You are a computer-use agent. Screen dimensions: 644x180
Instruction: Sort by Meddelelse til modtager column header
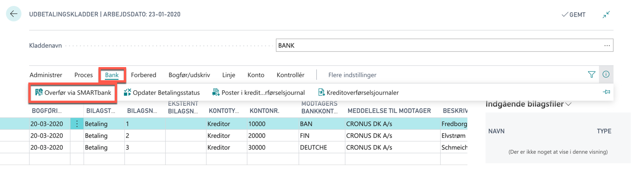[x=389, y=111]
